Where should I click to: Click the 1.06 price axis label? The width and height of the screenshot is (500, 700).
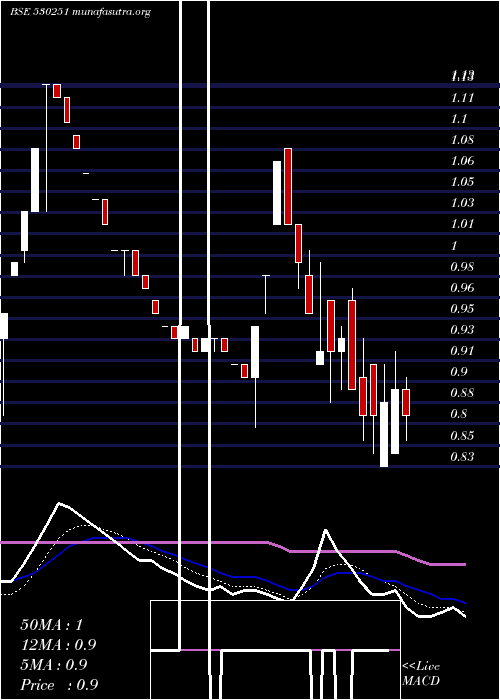462,161
